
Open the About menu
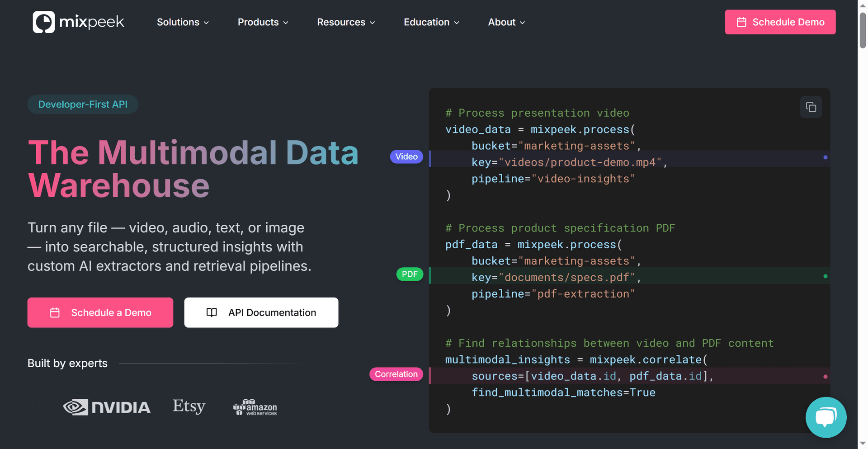click(506, 22)
